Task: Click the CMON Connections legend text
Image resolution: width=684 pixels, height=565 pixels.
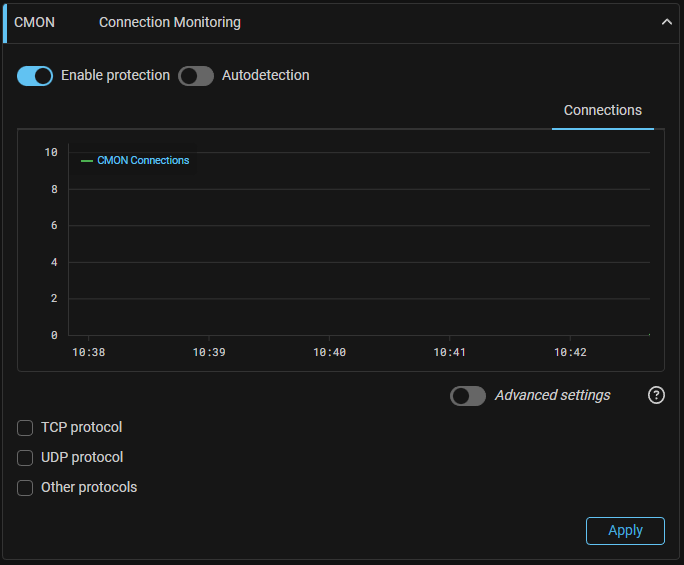Action: click(x=143, y=160)
